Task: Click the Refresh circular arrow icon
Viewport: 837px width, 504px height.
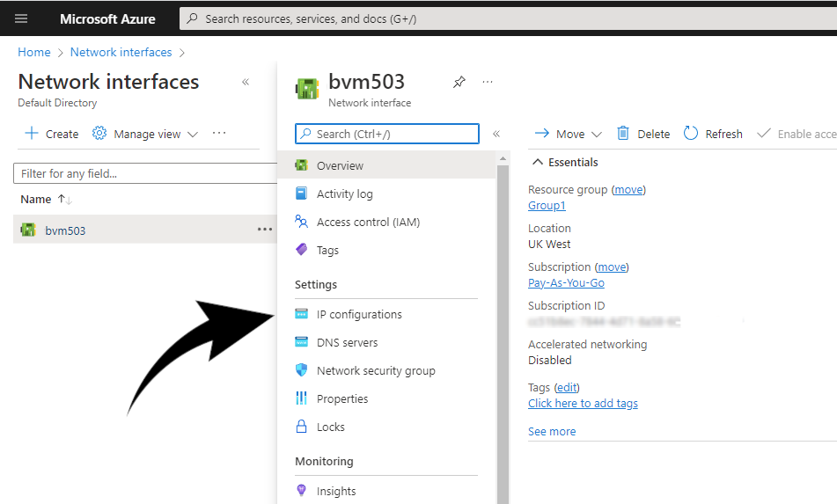Action: click(x=691, y=133)
